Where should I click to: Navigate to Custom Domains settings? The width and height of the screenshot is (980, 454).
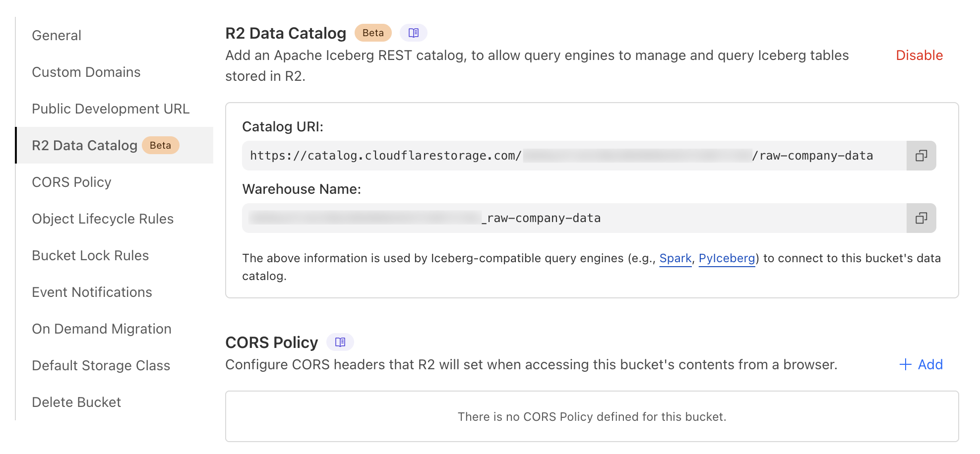click(86, 72)
